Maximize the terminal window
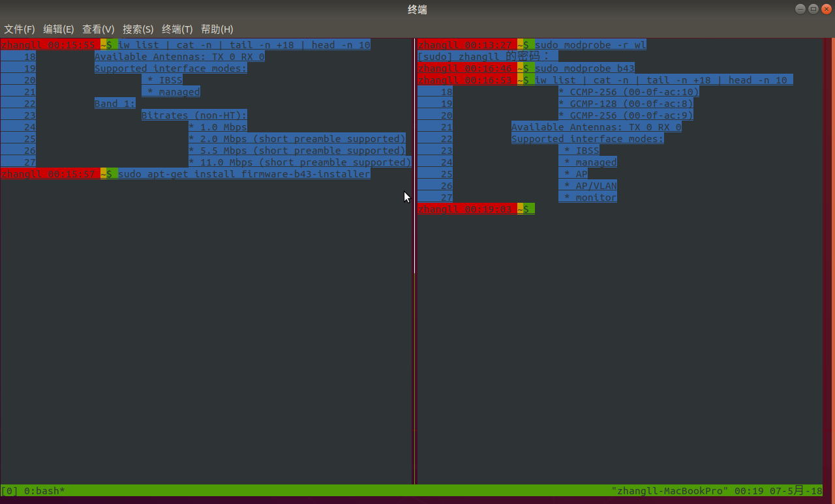835x504 pixels. (813, 8)
